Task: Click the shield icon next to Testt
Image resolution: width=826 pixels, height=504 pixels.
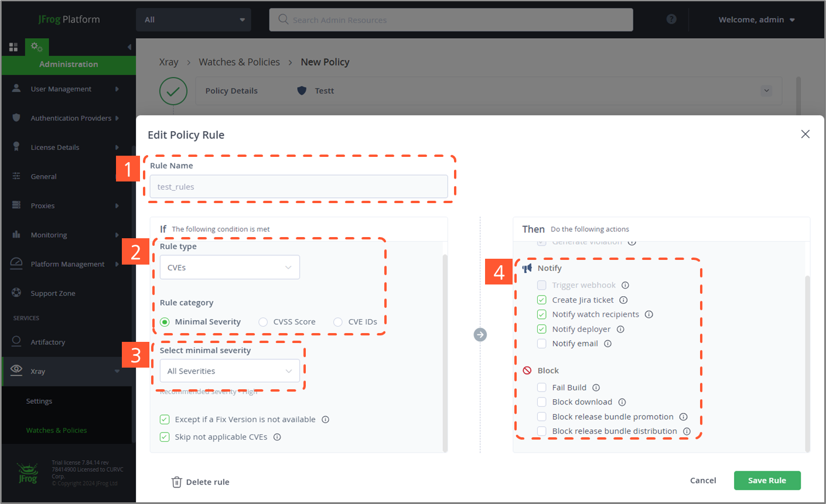Action: (302, 91)
